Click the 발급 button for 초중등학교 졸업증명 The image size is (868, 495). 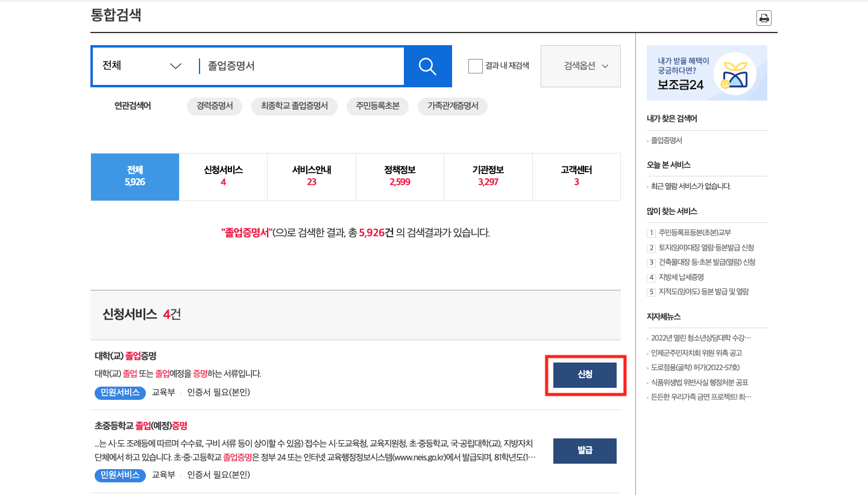coord(584,450)
